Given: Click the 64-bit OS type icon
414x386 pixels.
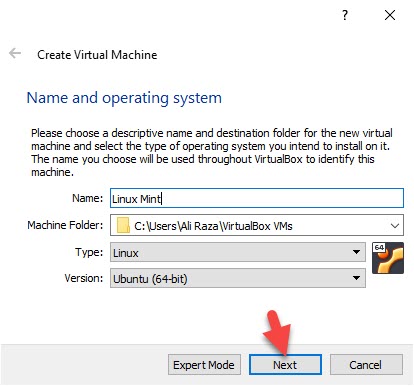Looking at the screenshot, I should pyautogui.click(x=388, y=258).
